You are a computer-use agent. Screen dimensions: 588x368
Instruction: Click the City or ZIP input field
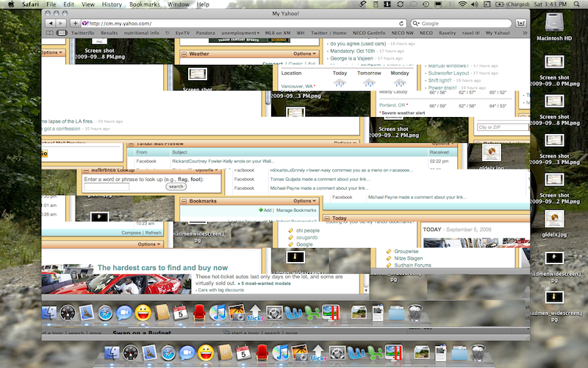[x=503, y=127]
